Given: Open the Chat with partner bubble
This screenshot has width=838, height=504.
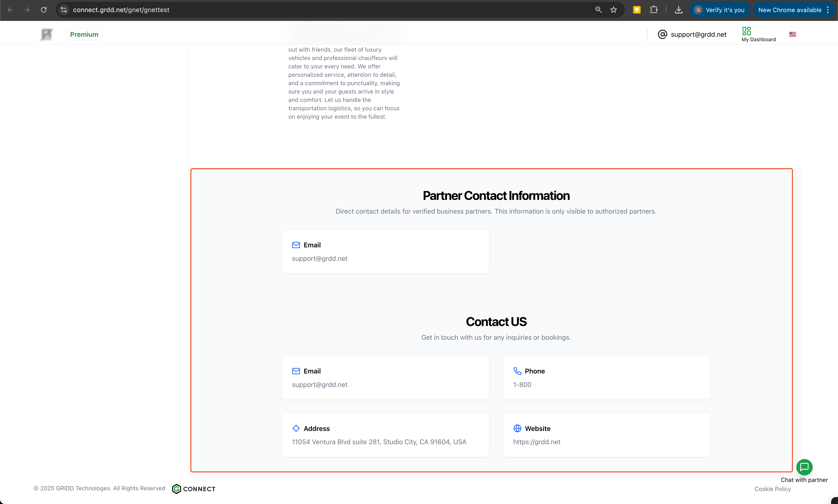Looking at the screenshot, I should point(804,467).
